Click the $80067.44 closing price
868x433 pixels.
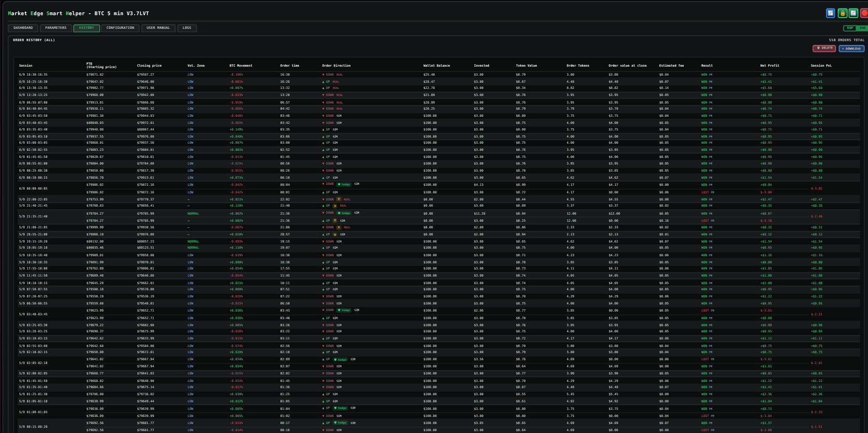[145, 130]
